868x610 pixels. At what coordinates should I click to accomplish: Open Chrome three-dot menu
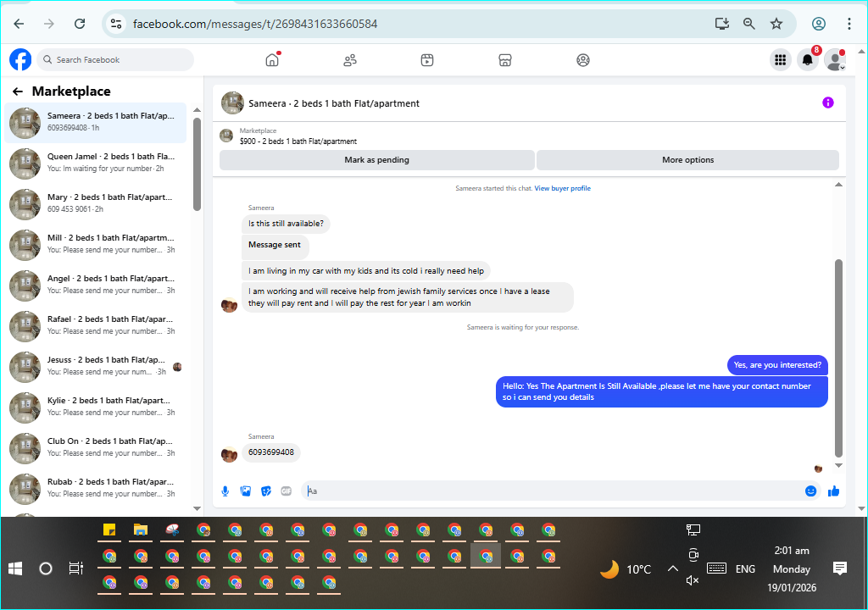click(849, 24)
